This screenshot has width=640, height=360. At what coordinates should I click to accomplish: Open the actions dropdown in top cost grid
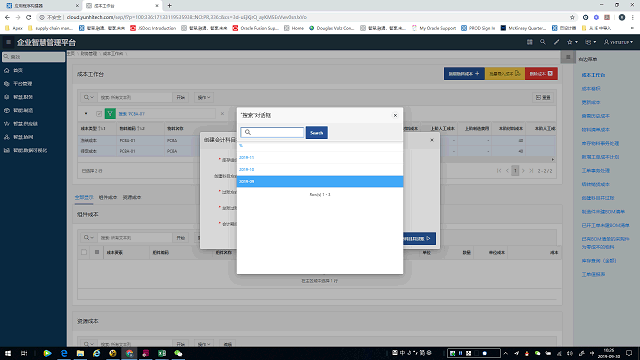pyautogui.click(x=204, y=97)
